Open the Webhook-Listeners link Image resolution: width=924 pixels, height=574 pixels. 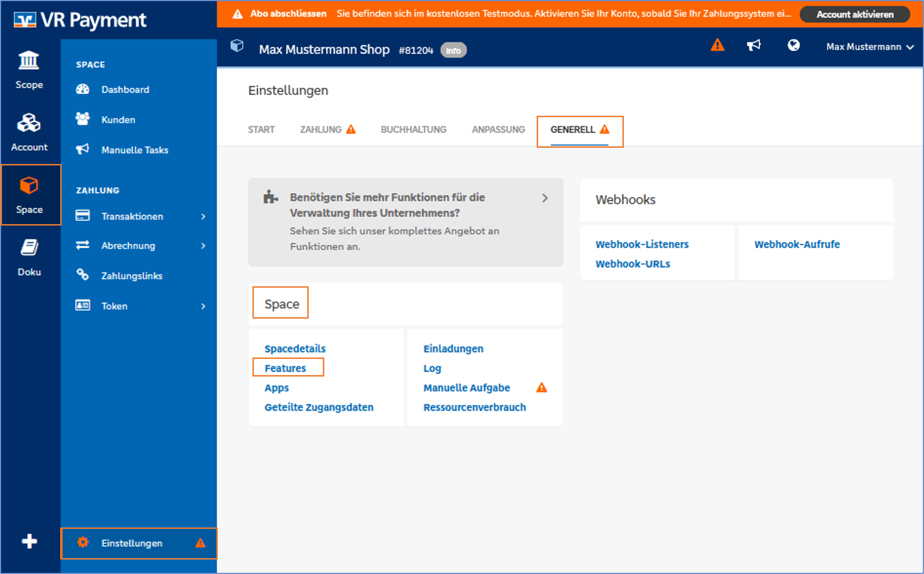coord(642,245)
